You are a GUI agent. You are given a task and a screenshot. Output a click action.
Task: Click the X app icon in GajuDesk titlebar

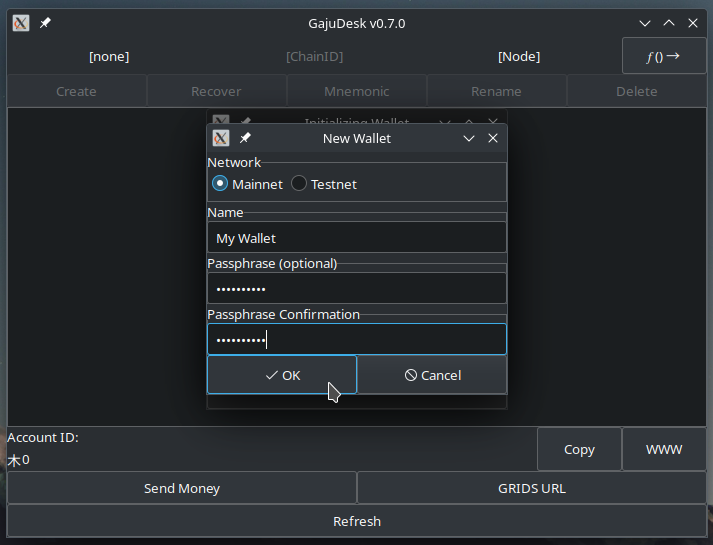[21, 23]
